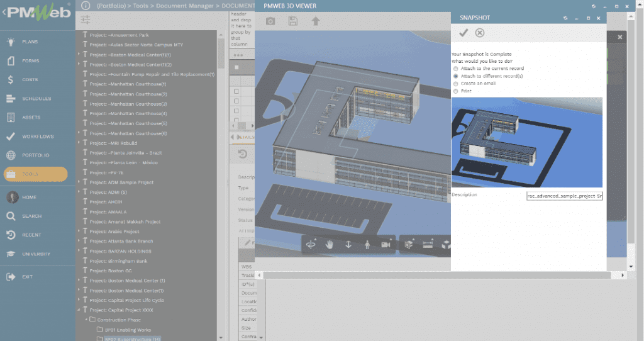Image resolution: width=644 pixels, height=341 pixels.
Task: Activate the first person walk tool
Action: (x=367, y=245)
